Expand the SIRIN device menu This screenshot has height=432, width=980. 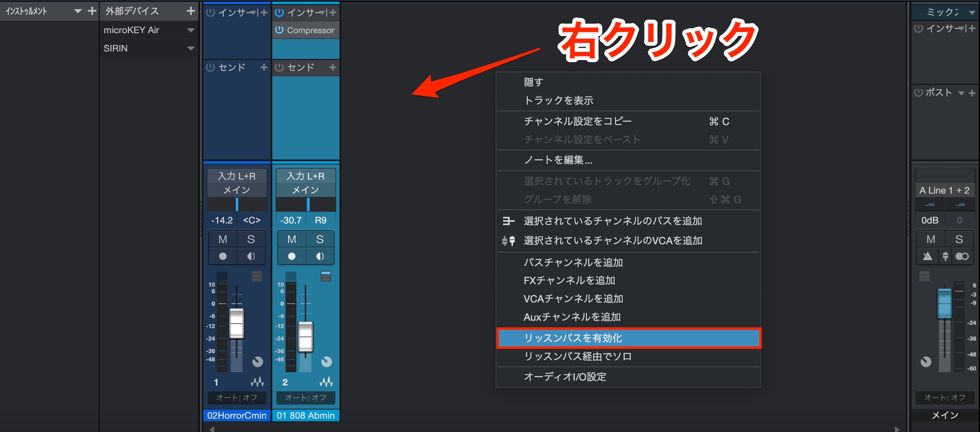(191, 48)
